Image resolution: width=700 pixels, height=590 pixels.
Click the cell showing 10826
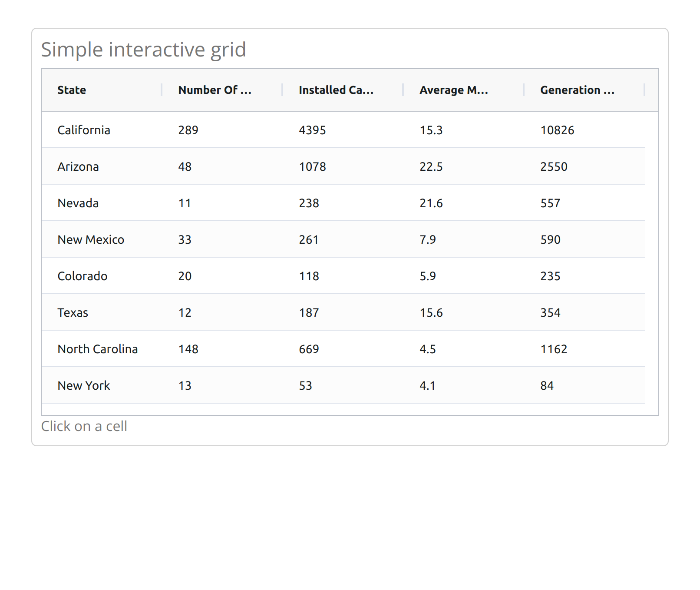[x=584, y=130]
